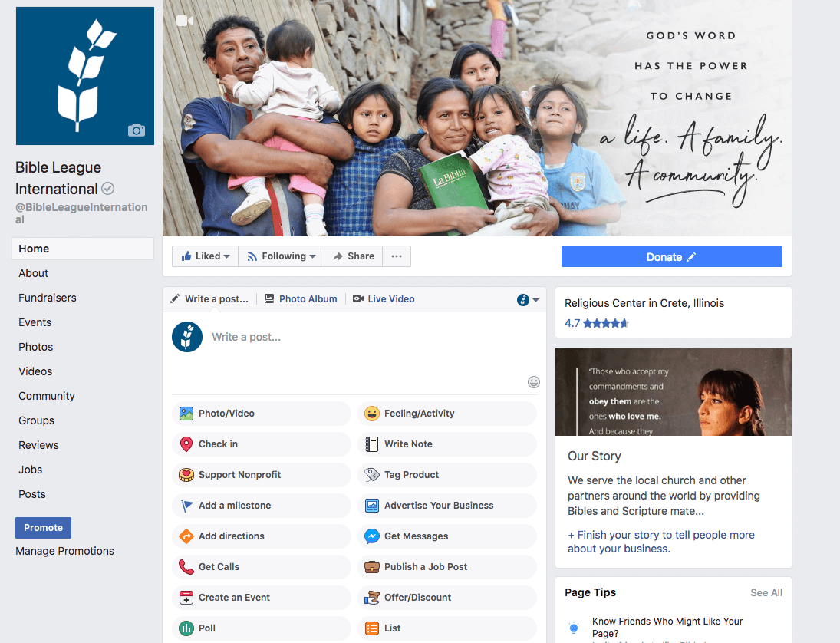Click the video camera icon on cover photo
Image resolution: width=840 pixels, height=643 pixels.
coord(184,21)
